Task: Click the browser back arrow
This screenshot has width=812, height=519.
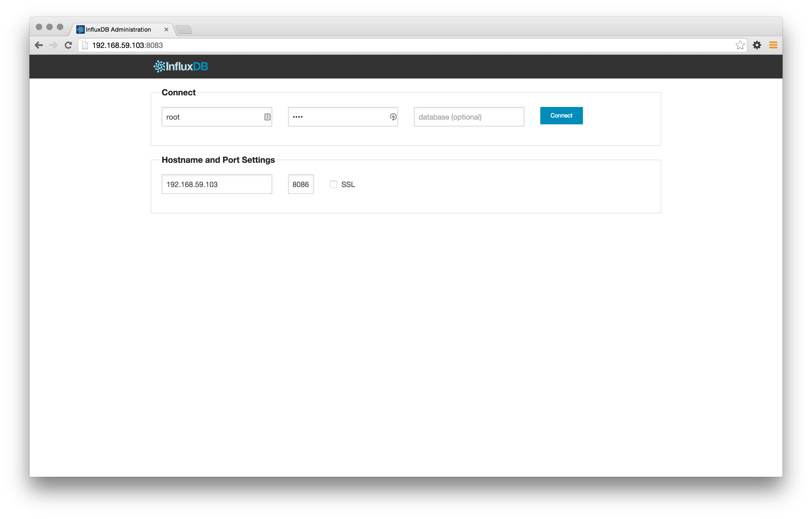Action: click(x=39, y=45)
